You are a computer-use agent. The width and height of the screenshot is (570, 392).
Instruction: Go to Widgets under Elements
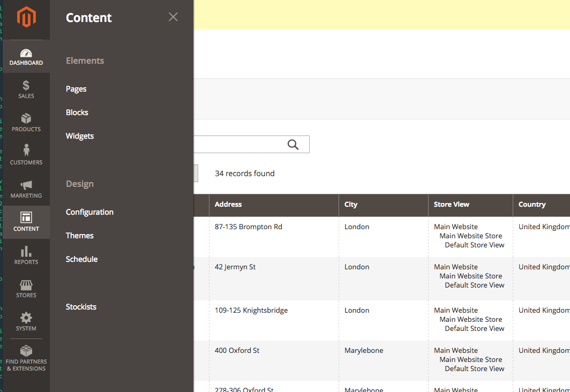pos(80,136)
